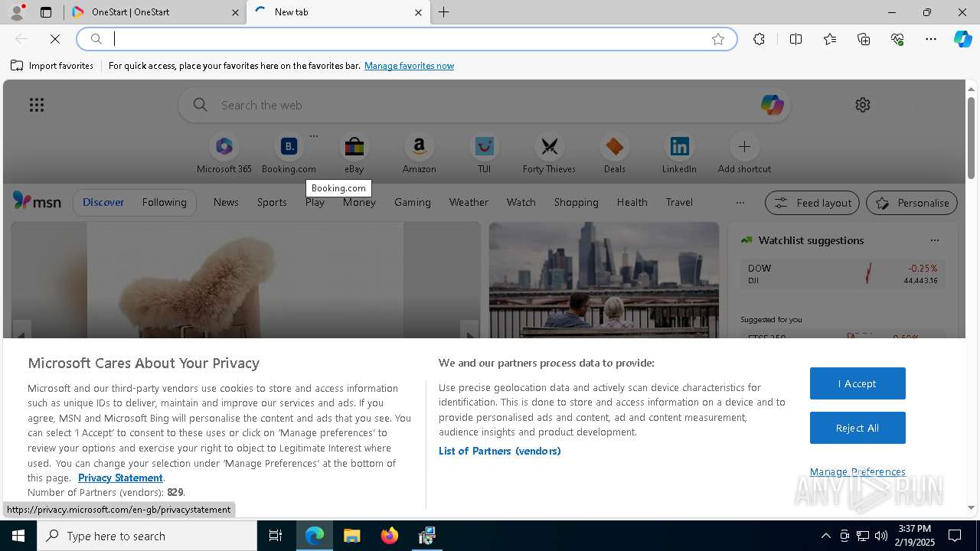Open Settings and more ellipsis menu

(931, 39)
